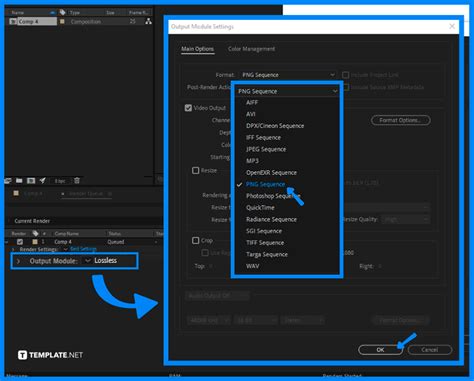Open the Resize Quality dropdown
Image resolution: width=474 pixels, height=381 pixels.
tap(406, 219)
